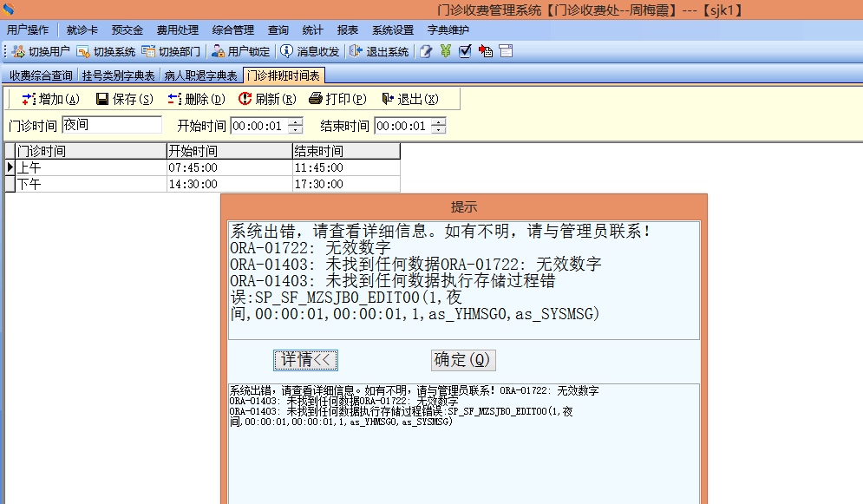Click the 17:30:00 end time cell
Screen dimensions: 863x504
pyautogui.click(x=346, y=184)
